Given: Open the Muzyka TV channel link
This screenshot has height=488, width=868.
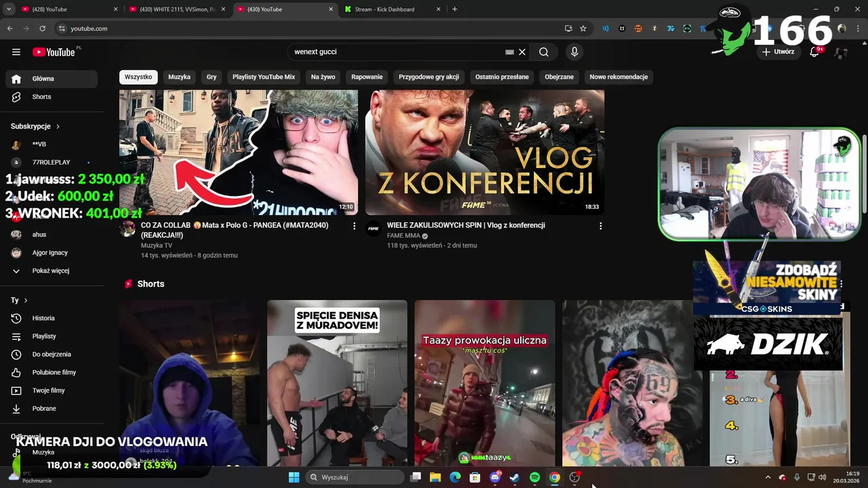Looking at the screenshot, I should (157, 246).
